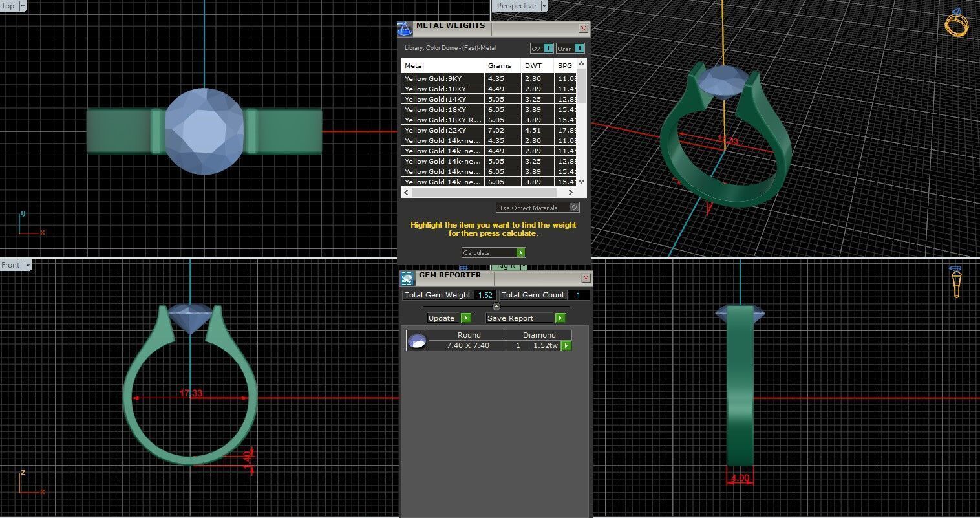Screen dimensions: 980x518
Task: Click the 17.33 dimension in Front viewport
Action: tap(191, 393)
